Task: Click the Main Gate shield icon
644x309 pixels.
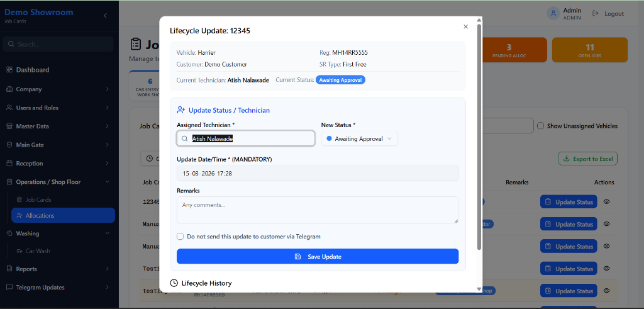Action: (x=9, y=145)
